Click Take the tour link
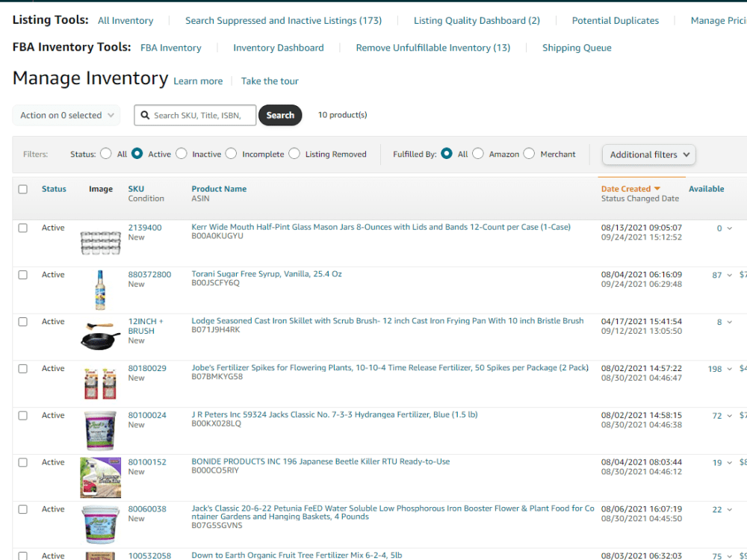The height and width of the screenshot is (560, 747). pos(270,81)
